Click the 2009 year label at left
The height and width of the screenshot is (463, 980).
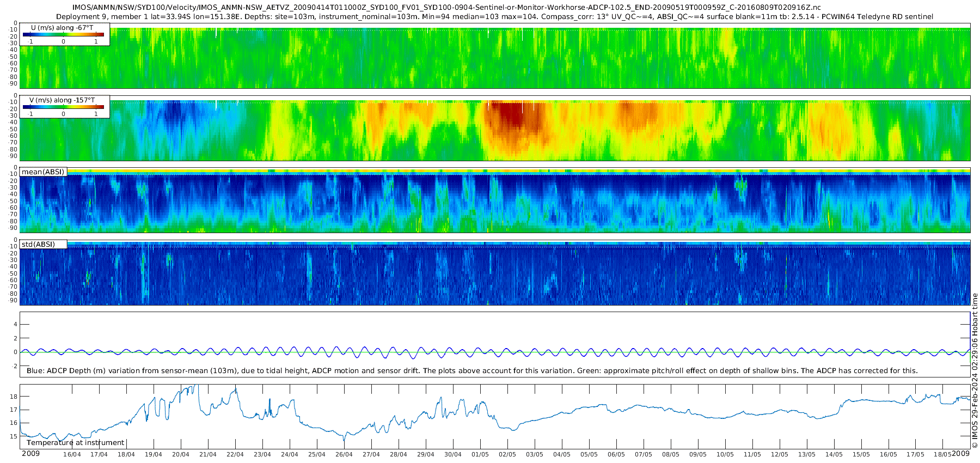point(30,454)
